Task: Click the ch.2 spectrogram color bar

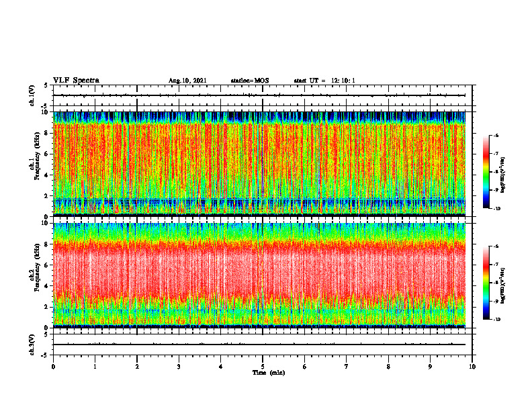Action: click(486, 283)
